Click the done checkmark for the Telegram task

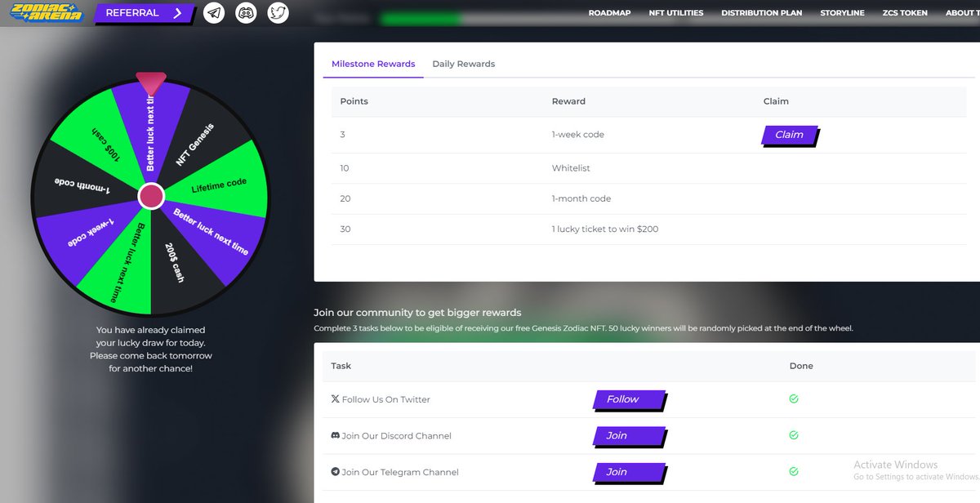792,471
